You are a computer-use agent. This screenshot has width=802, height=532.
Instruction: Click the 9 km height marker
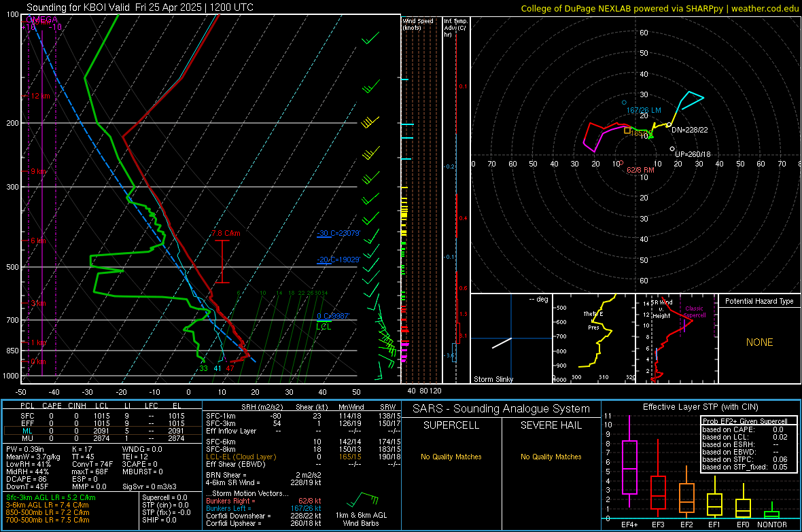point(39,171)
